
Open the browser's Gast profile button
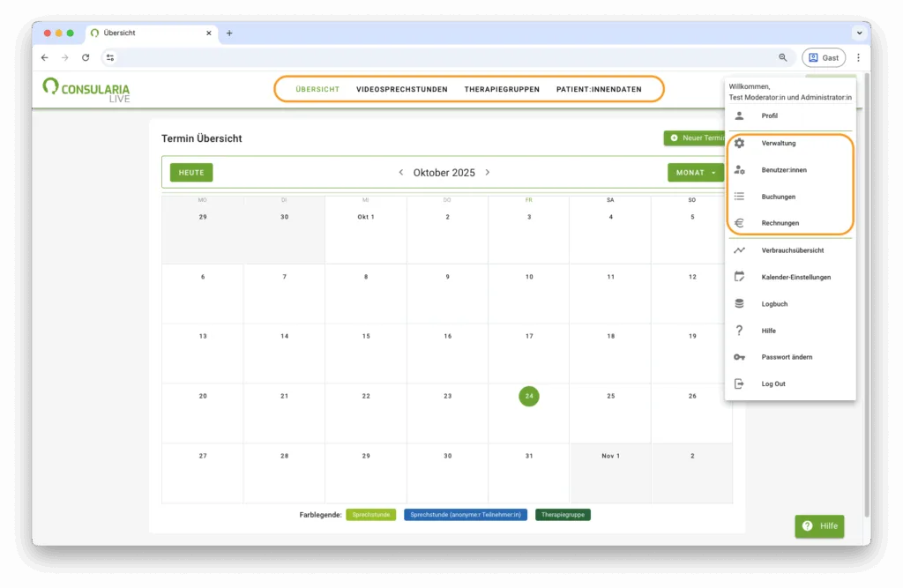click(823, 57)
